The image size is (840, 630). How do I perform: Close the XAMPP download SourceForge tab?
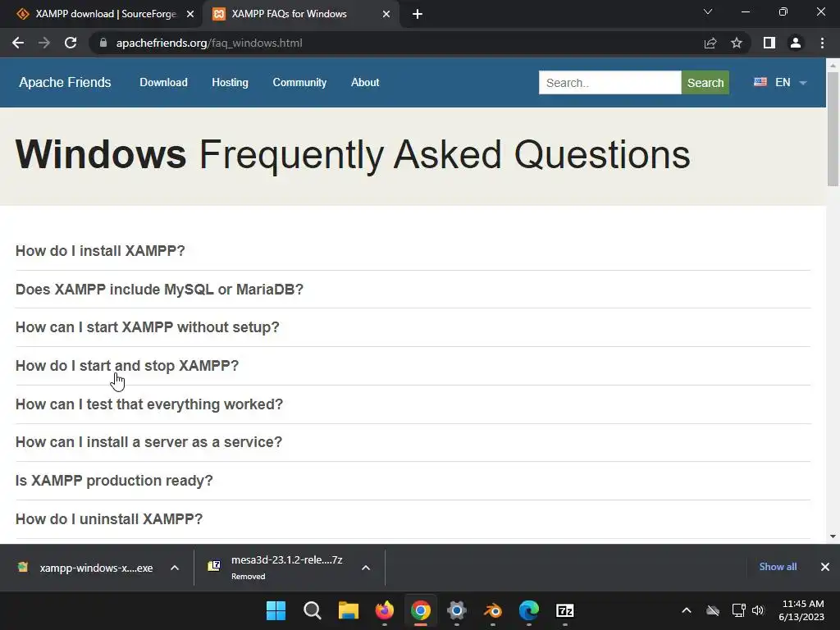190,15
